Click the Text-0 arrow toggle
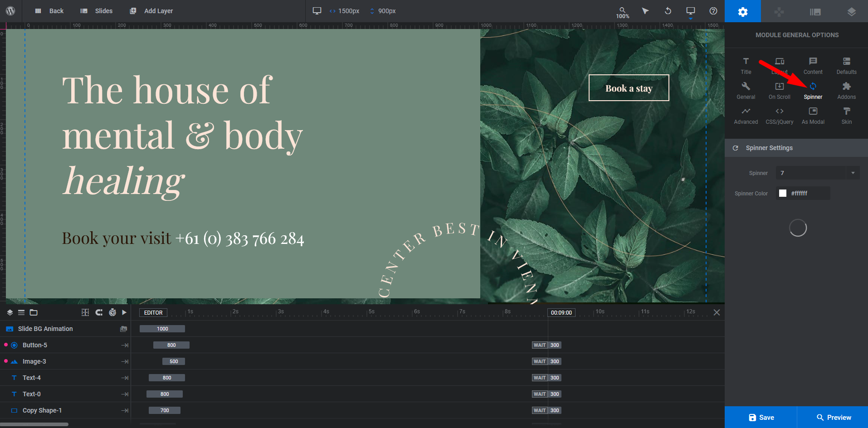 (x=125, y=394)
